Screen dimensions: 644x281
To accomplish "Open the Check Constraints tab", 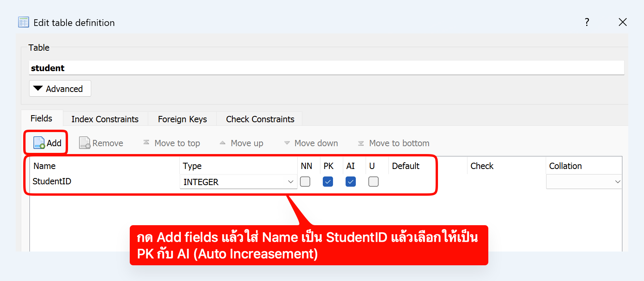I will pyautogui.click(x=260, y=119).
